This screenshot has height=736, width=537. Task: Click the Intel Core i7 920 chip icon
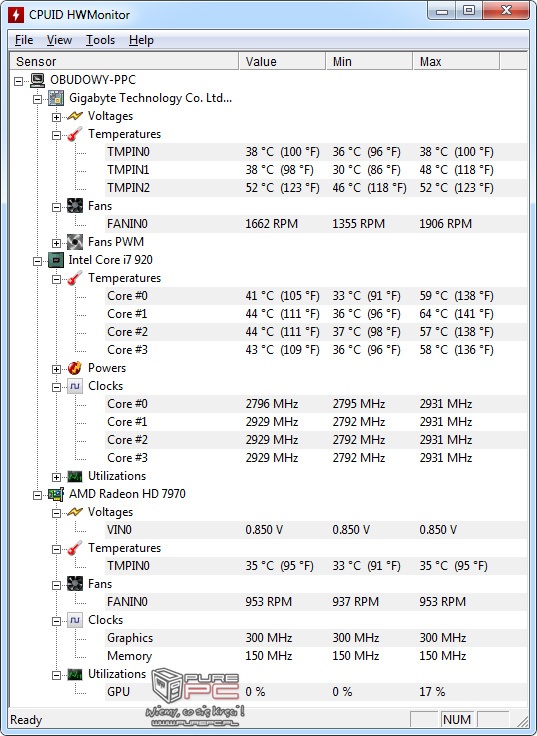tap(56, 260)
